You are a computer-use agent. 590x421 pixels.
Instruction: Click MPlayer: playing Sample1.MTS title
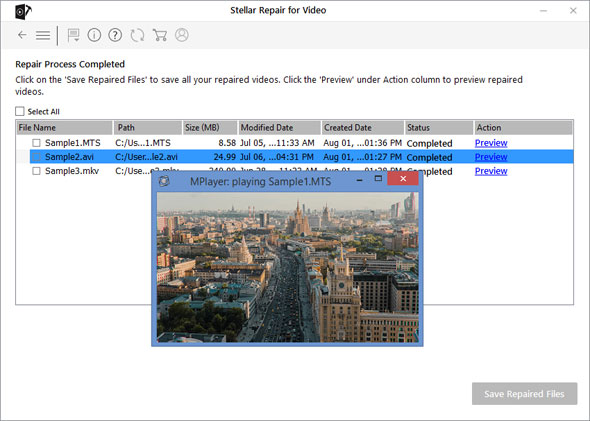tap(260, 182)
